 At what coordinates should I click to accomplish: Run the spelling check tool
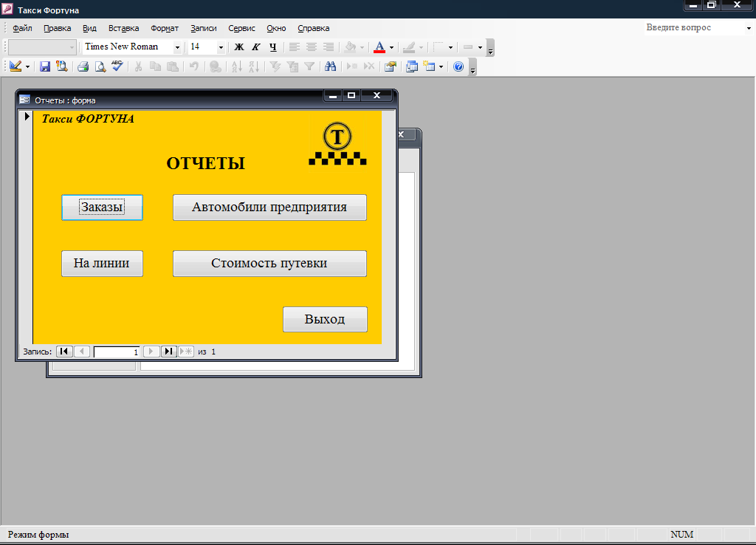[x=117, y=66]
